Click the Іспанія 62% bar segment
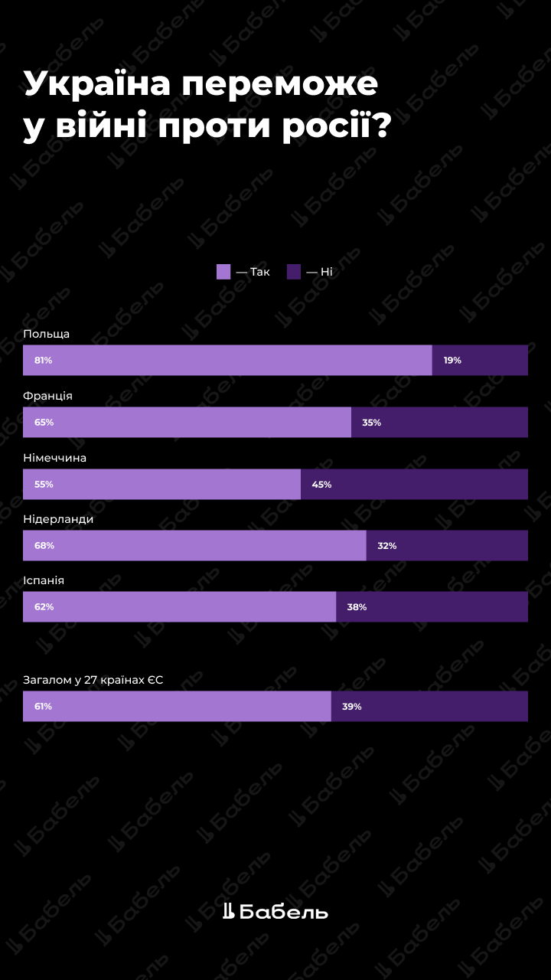The image size is (551, 980). pyautogui.click(x=179, y=606)
